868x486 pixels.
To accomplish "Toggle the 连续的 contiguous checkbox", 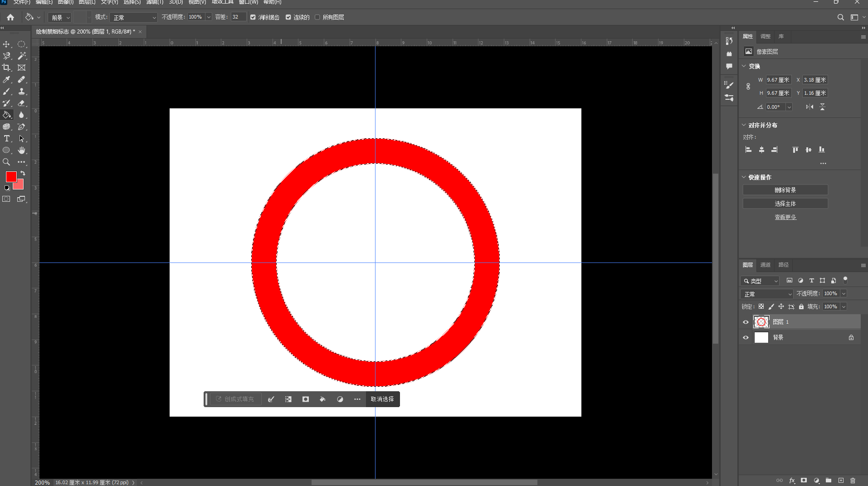I will click(288, 17).
